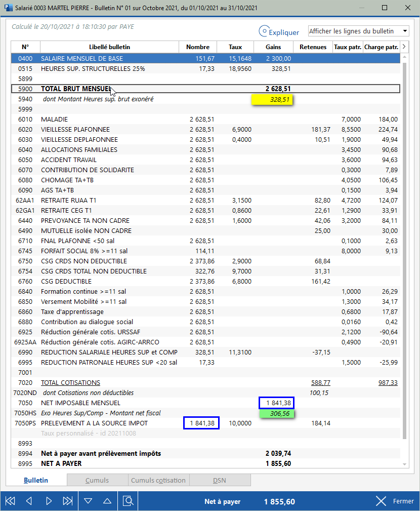The width and height of the screenshot is (420, 511).
Task: Click the down triangle navigation icon
Action: point(88,501)
